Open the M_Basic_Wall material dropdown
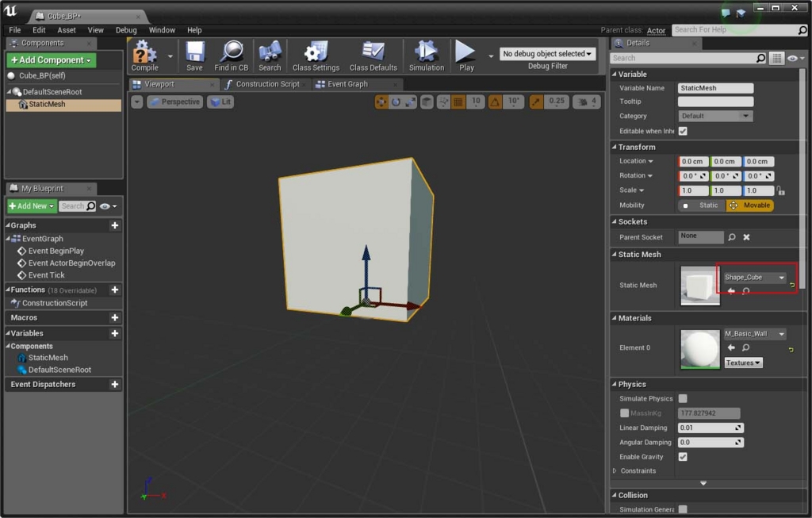The height and width of the screenshot is (518, 812). pos(755,334)
